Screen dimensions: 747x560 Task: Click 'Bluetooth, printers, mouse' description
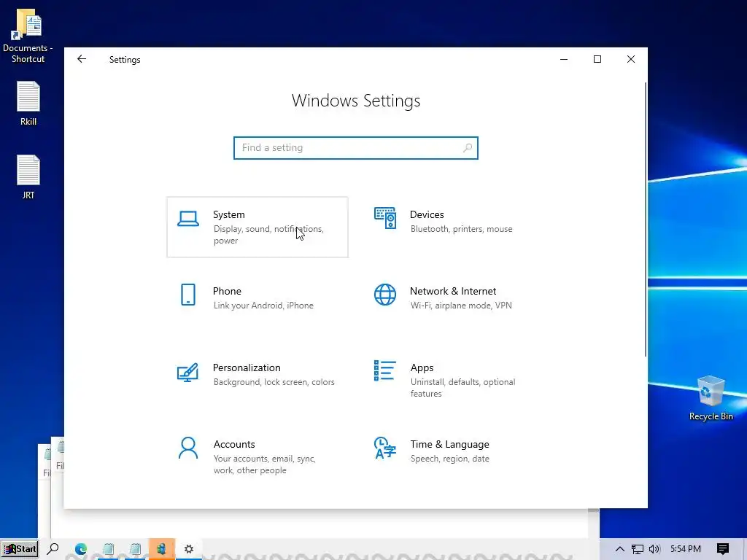point(462,229)
